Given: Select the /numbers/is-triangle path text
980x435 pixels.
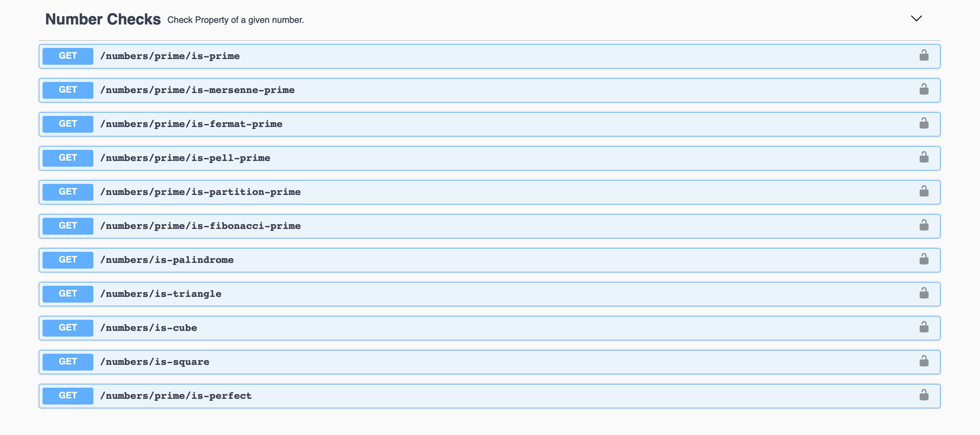Looking at the screenshot, I should pos(161,294).
